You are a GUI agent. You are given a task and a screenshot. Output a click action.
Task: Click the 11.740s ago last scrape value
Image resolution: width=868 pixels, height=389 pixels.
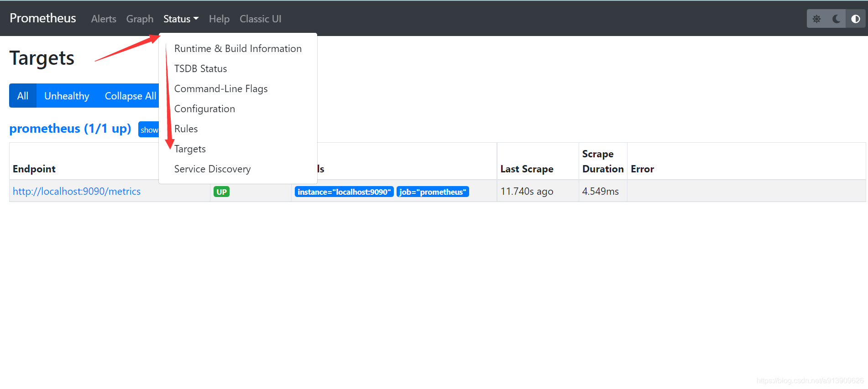[527, 191]
